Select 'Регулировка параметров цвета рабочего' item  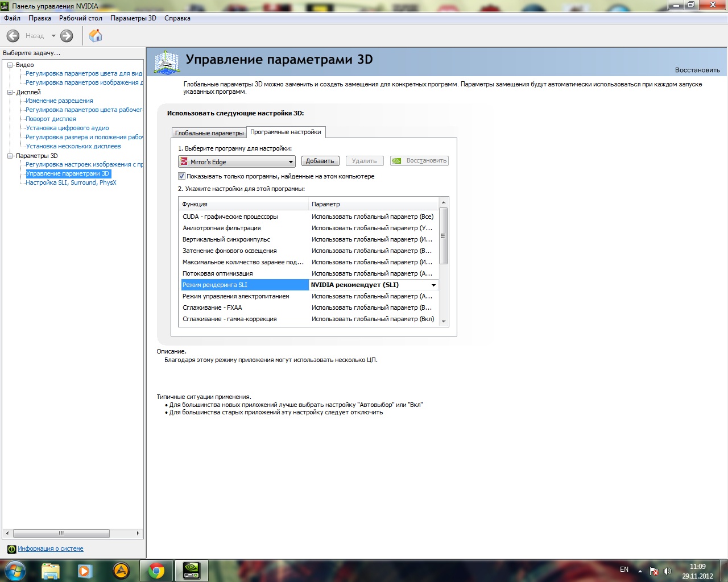point(84,110)
